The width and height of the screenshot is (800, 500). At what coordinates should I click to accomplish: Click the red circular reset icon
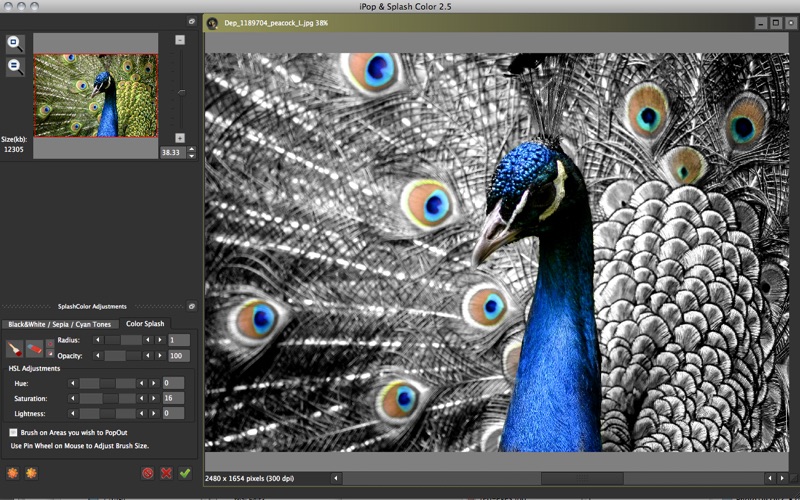(x=147, y=473)
